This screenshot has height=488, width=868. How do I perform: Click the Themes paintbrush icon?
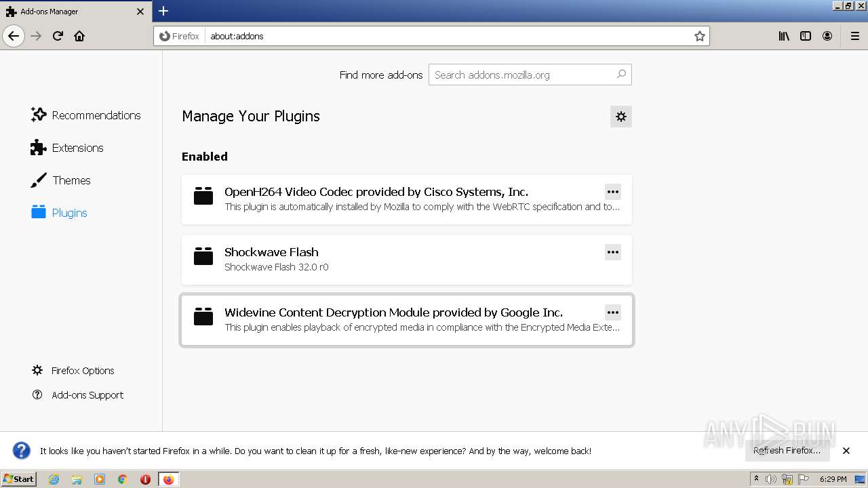[39, 180]
